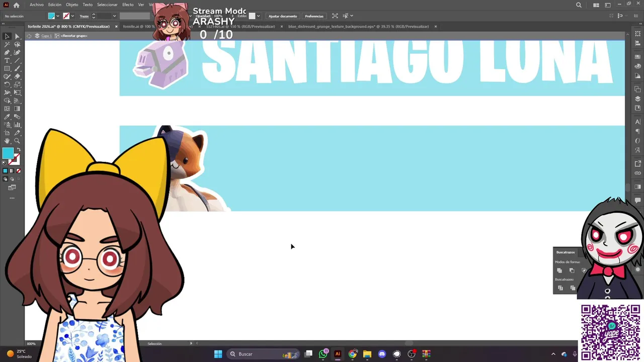Switch to blue_distressed_grunge_texture_background.eps tab
Screen dimensions: 644x362
[x=358, y=27]
